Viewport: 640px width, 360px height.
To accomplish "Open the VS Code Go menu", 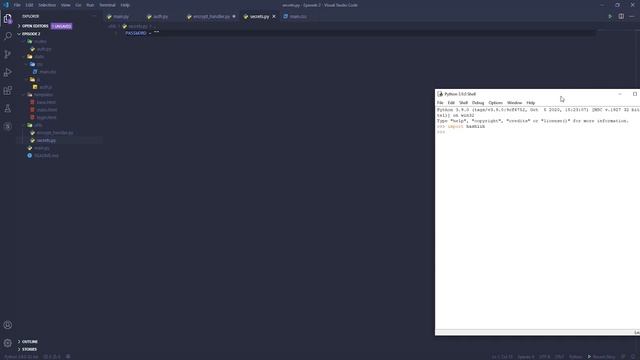I will (x=78, y=5).
